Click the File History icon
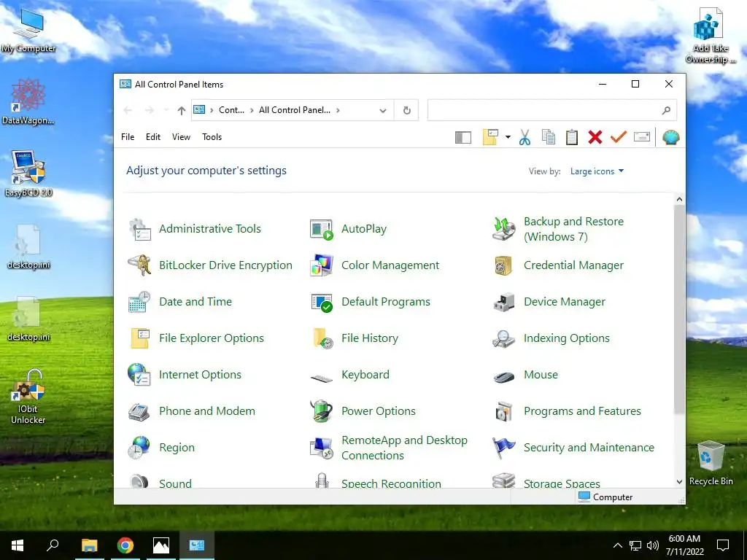This screenshot has width=747, height=560. pyautogui.click(x=322, y=338)
